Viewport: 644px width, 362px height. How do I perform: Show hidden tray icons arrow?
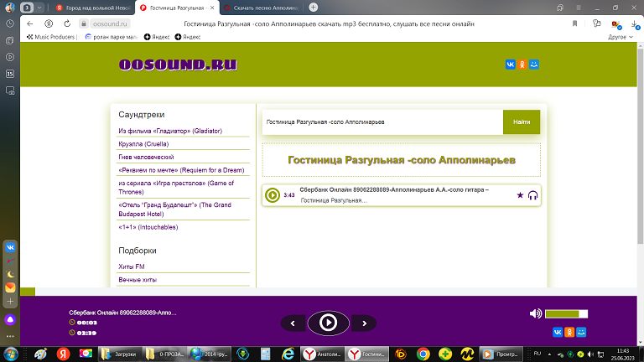tap(549, 354)
